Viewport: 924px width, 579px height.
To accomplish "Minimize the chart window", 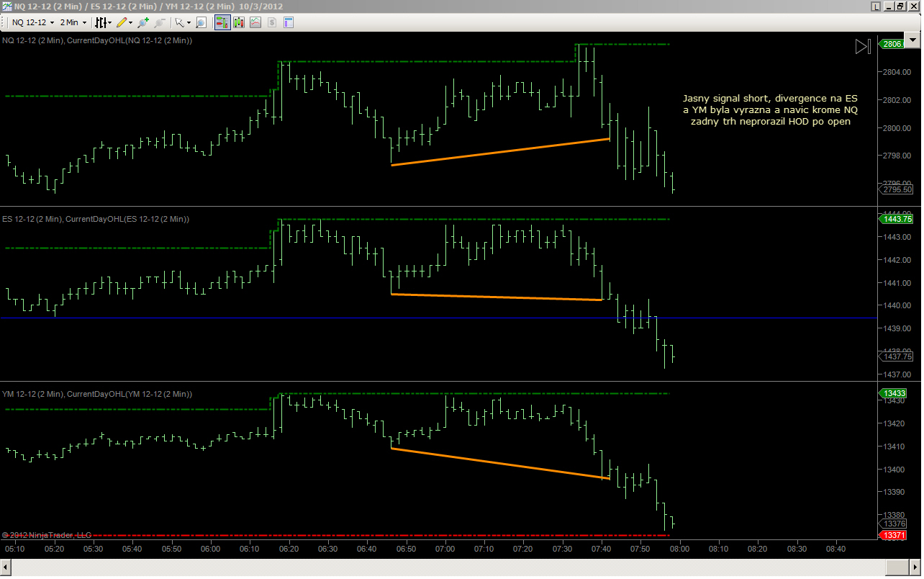I will [888, 6].
